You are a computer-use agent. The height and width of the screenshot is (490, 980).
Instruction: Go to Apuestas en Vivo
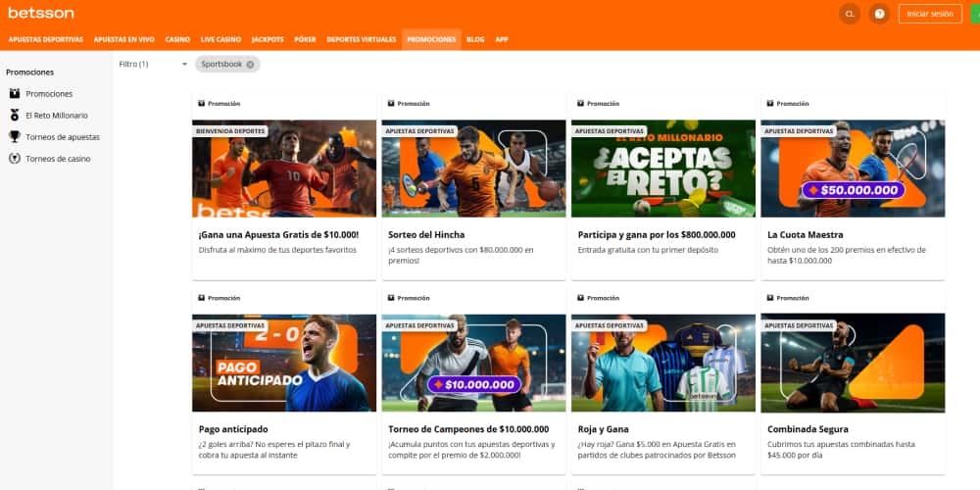pos(123,39)
